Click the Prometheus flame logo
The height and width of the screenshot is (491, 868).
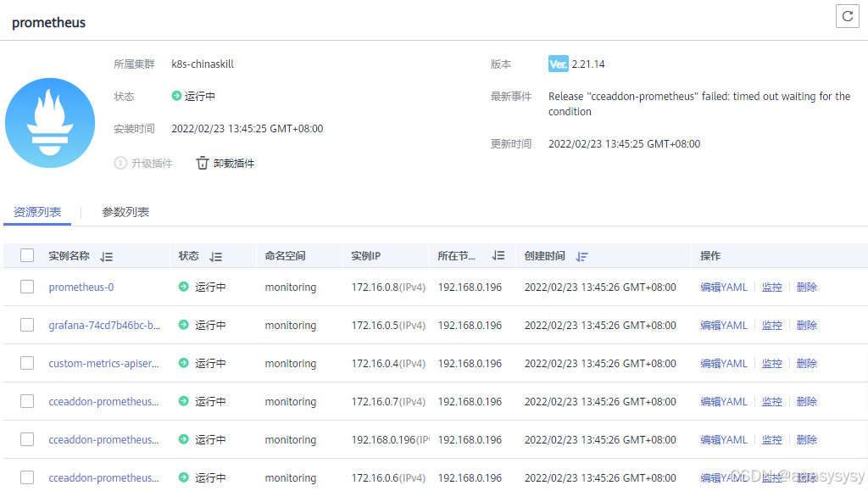pos(50,123)
